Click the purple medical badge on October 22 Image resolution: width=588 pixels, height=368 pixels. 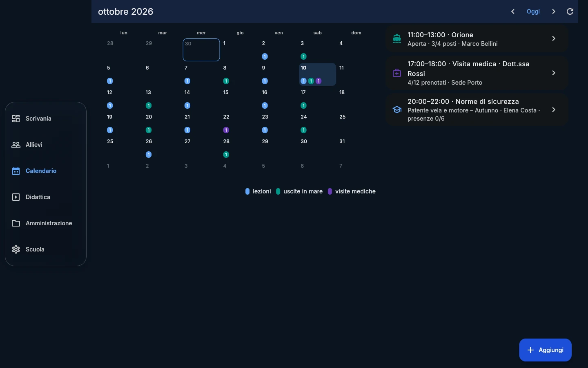[x=226, y=130]
